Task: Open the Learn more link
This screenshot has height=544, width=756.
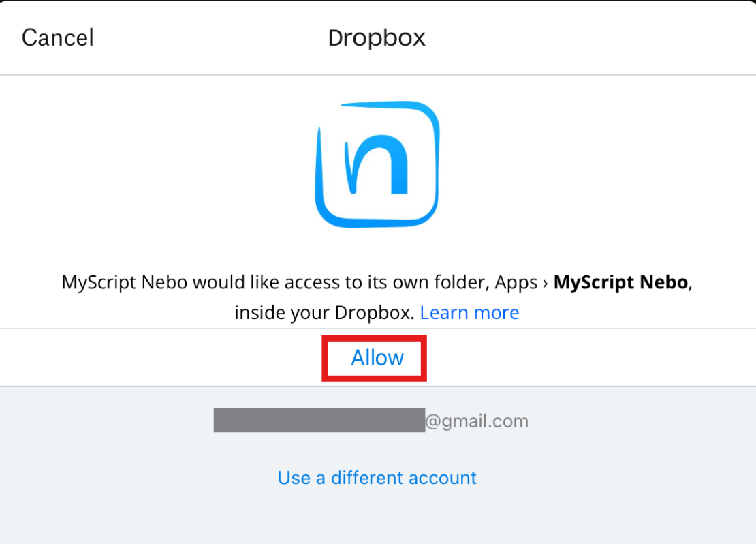Action: point(469,313)
